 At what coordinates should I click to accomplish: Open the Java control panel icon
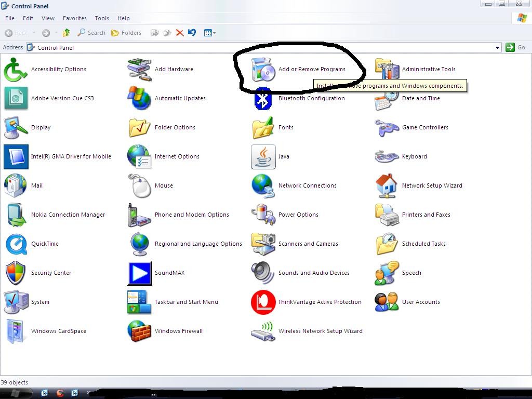[263, 156]
